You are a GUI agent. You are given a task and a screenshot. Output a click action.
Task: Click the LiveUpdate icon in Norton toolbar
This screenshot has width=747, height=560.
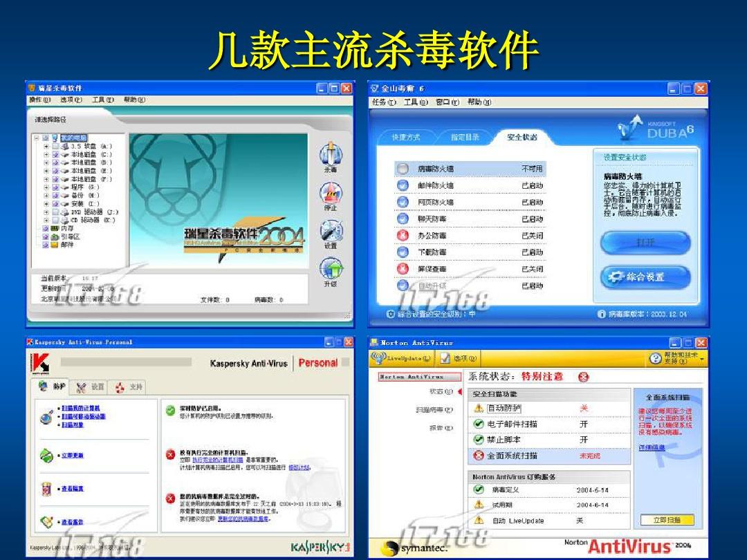point(379,357)
